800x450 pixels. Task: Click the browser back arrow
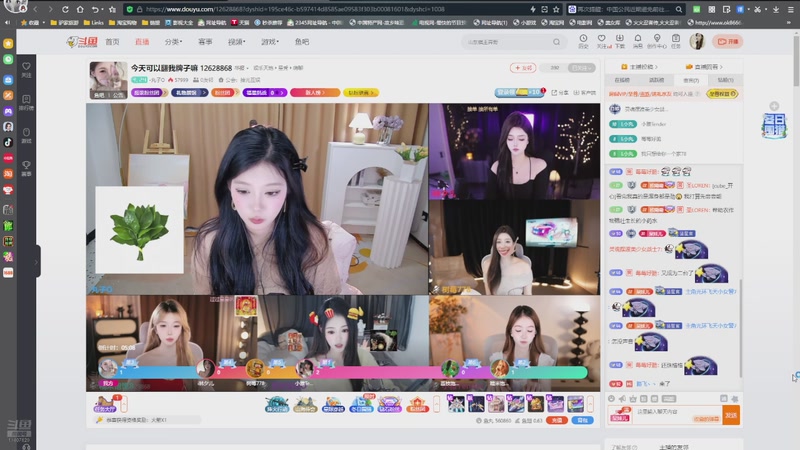(x=35, y=9)
